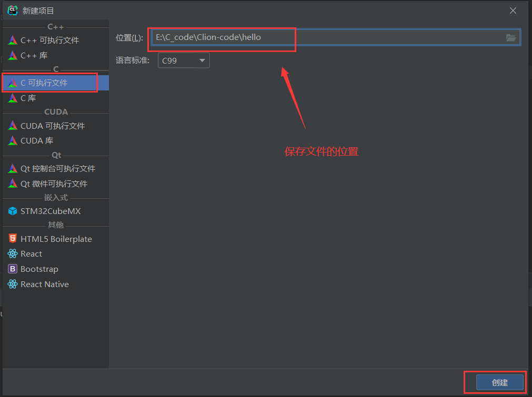The width and height of the screenshot is (532, 397).
Task: Click the React Native atom icon
Action: coord(13,284)
